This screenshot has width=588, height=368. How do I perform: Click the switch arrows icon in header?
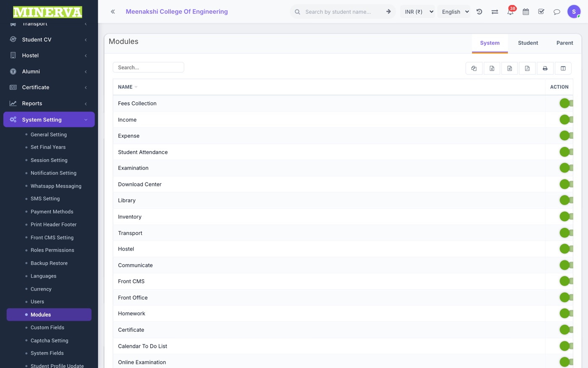point(495,12)
